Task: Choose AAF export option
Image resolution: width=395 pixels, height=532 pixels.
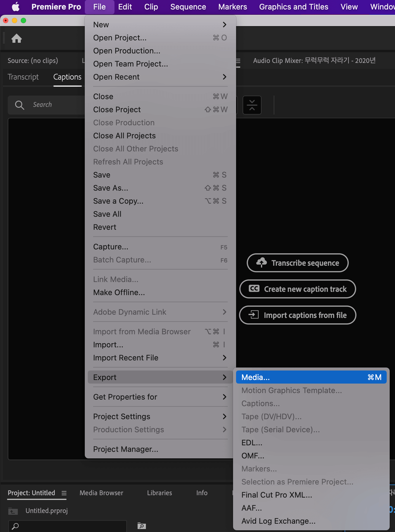Action: pos(311,508)
